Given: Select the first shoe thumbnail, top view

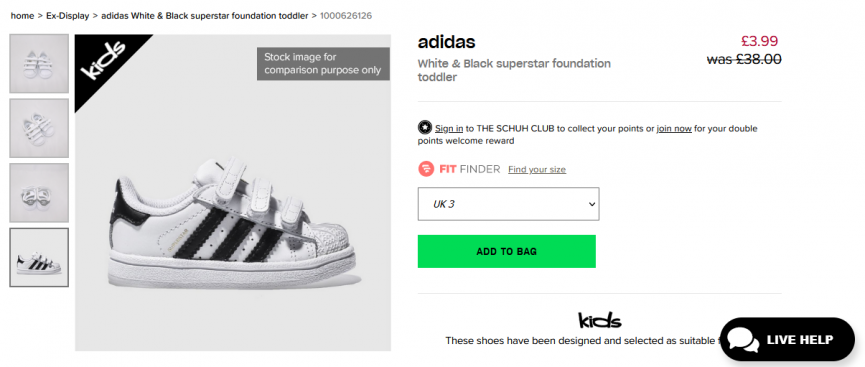Looking at the screenshot, I should tap(39, 63).
